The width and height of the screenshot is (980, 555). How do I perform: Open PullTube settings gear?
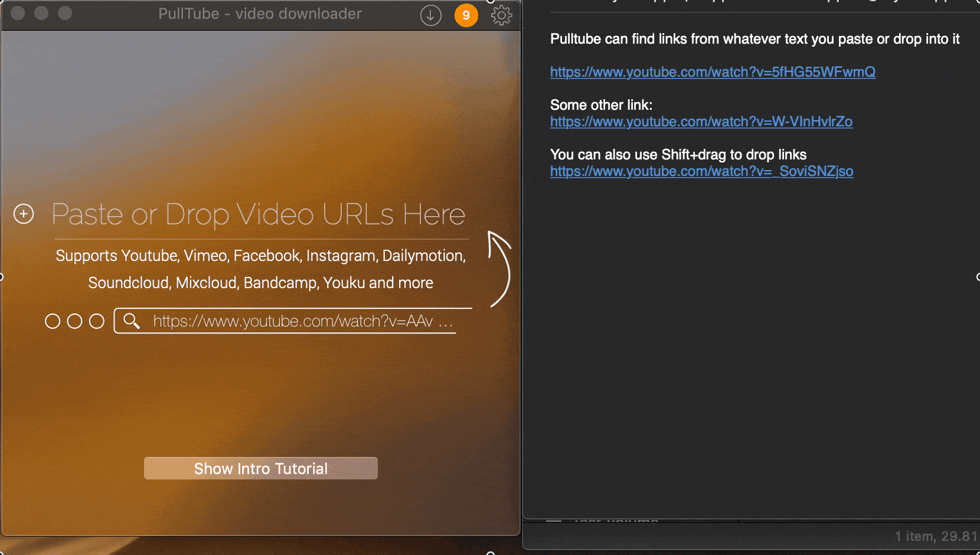pyautogui.click(x=501, y=15)
